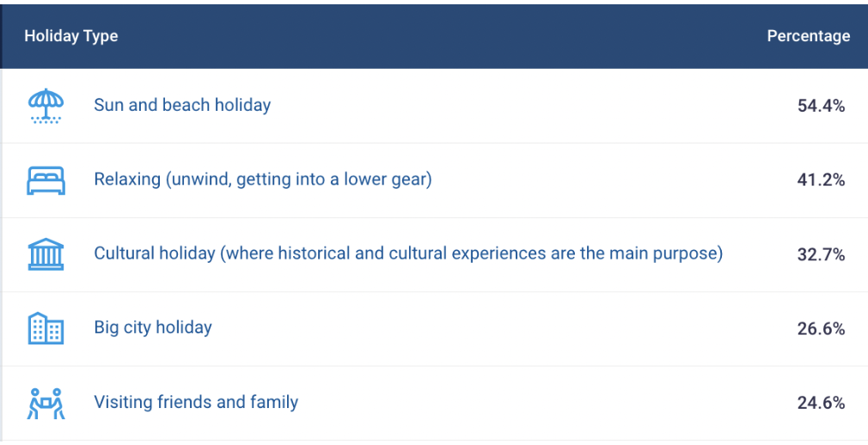The height and width of the screenshot is (445, 868).
Task: Click the Percentage column header
Action: (808, 36)
